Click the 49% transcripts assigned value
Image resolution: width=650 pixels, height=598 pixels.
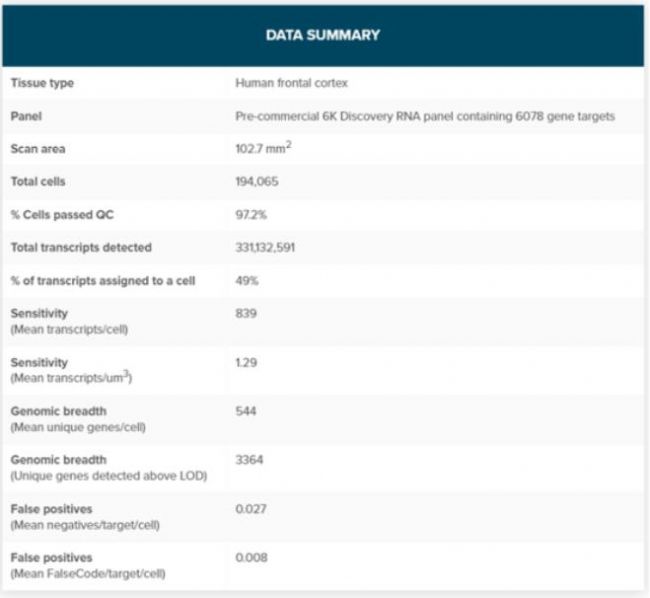(x=247, y=281)
